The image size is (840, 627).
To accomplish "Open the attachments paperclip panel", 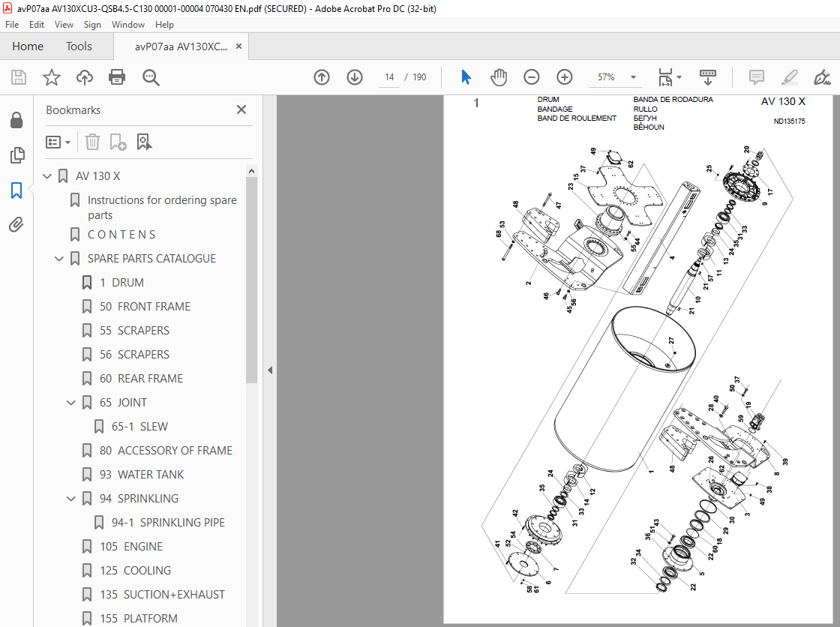I will coord(16,224).
